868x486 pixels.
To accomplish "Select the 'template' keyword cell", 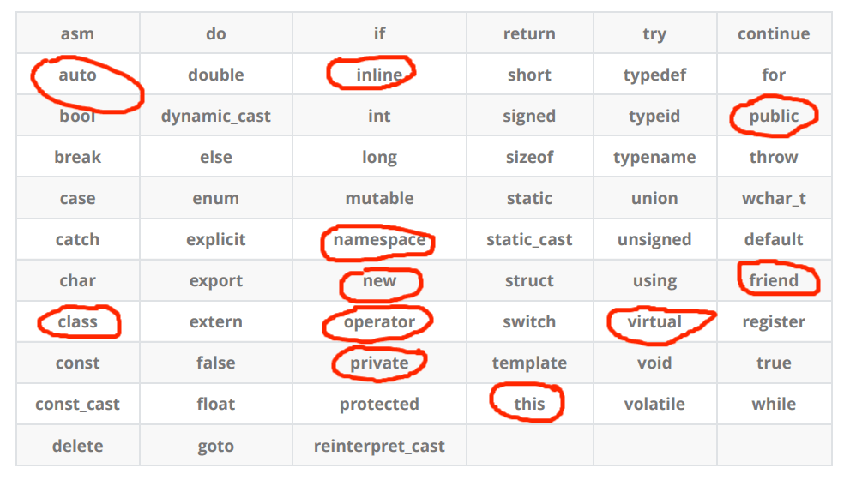I will point(529,363).
